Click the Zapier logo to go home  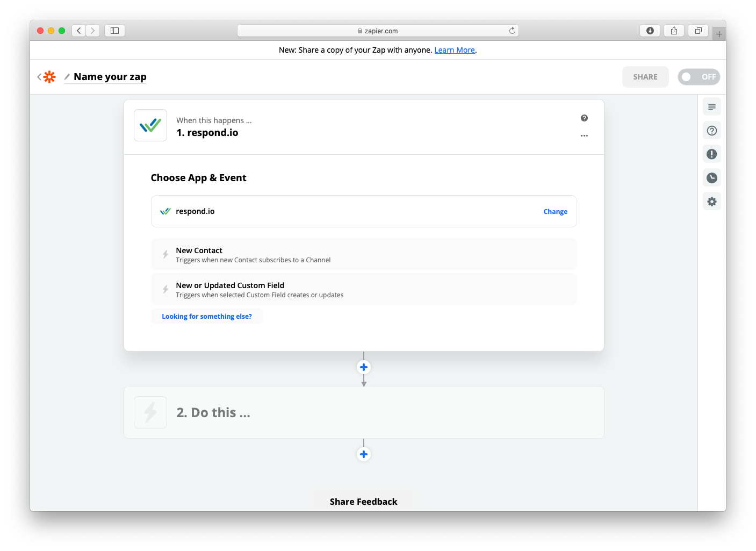49,77
